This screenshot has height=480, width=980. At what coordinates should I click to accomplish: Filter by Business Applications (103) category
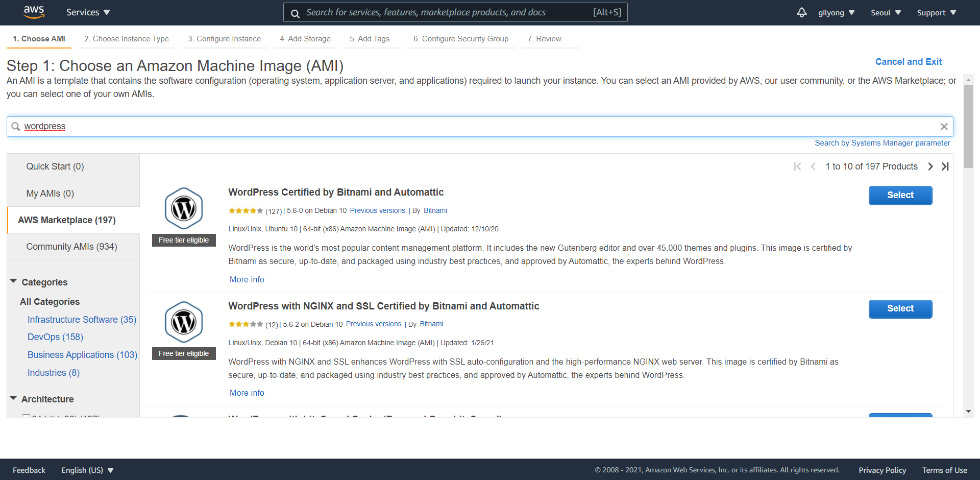click(82, 355)
